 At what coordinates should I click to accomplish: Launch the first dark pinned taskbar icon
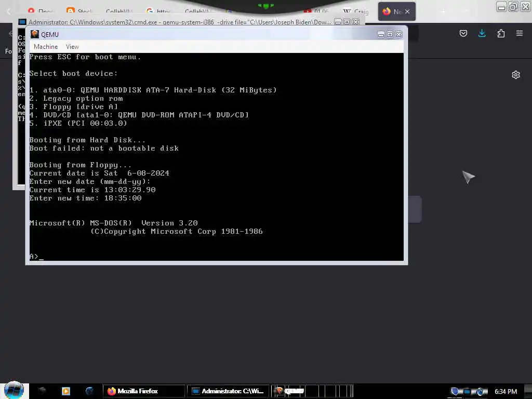click(42, 391)
